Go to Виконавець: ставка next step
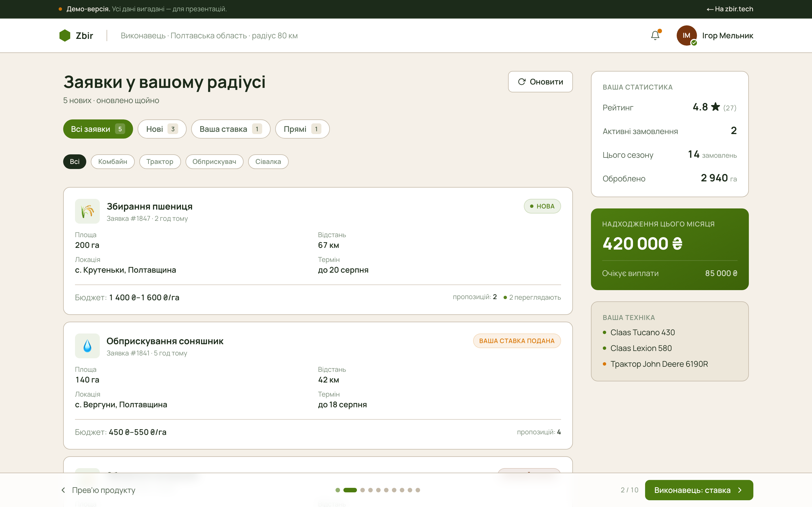The height and width of the screenshot is (507, 812). [699, 490]
